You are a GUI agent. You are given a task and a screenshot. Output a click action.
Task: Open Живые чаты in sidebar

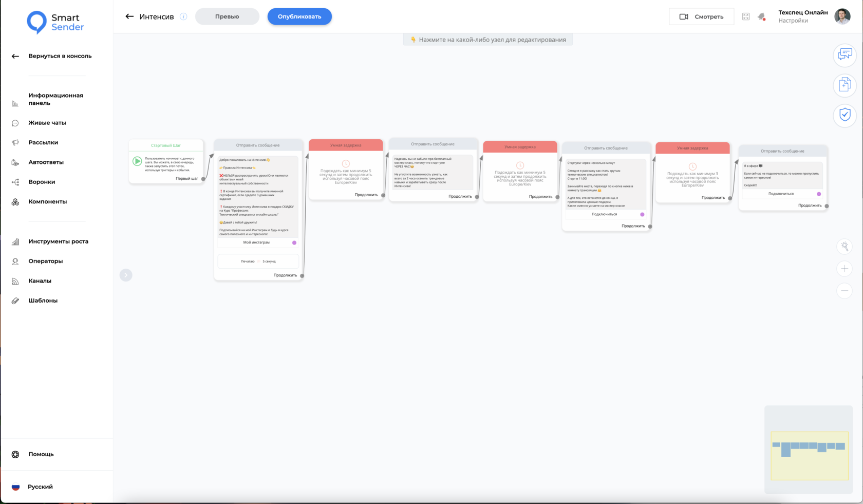click(47, 123)
